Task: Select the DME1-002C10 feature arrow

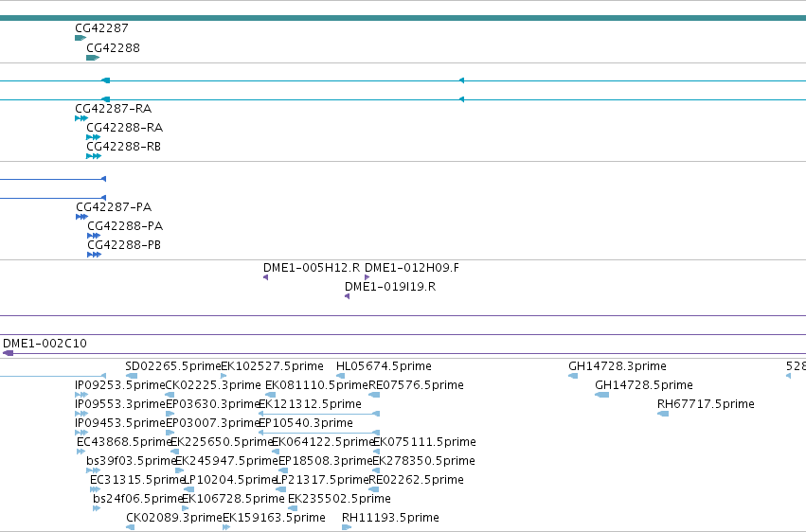Action: click(9, 353)
